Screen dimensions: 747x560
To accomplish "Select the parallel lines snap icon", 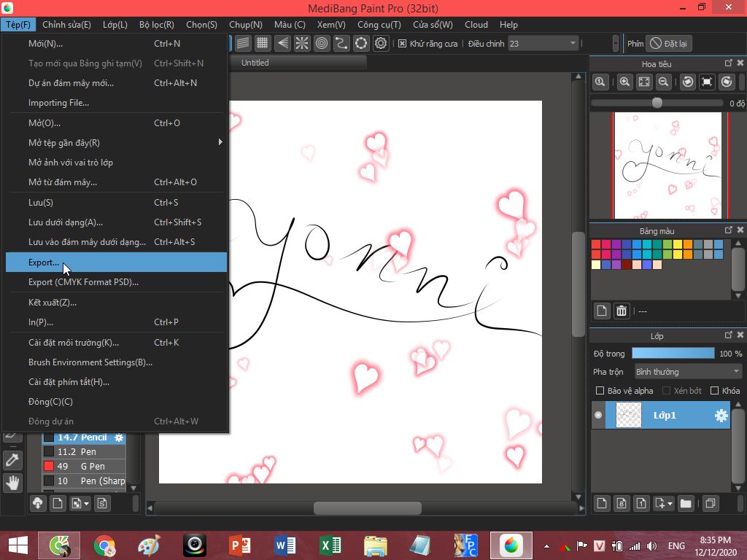I will [x=242, y=43].
